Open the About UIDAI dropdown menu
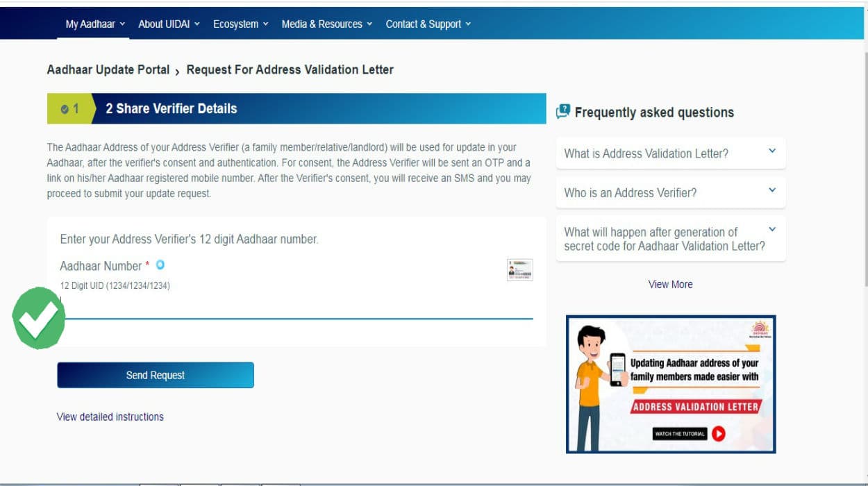This screenshot has width=868, height=486. (x=169, y=24)
